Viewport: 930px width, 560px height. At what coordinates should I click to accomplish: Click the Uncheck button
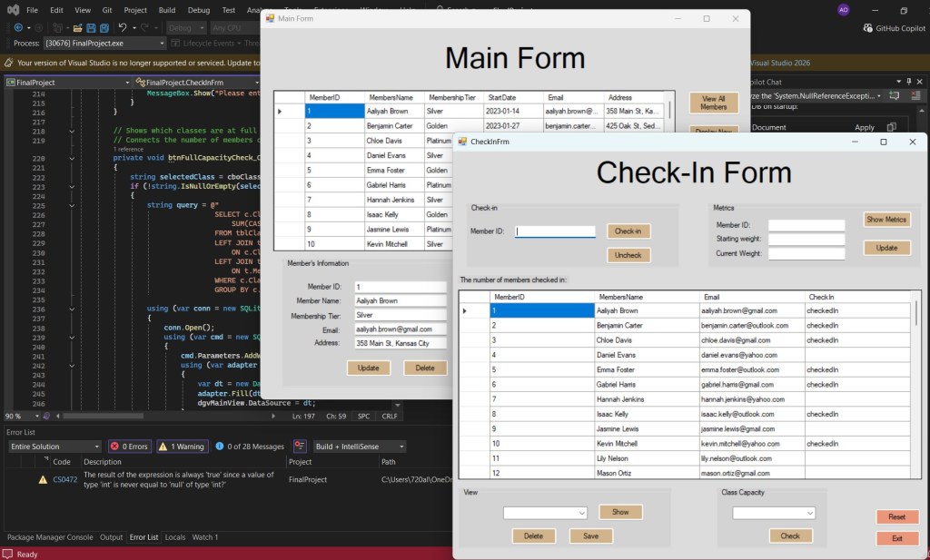click(x=628, y=255)
